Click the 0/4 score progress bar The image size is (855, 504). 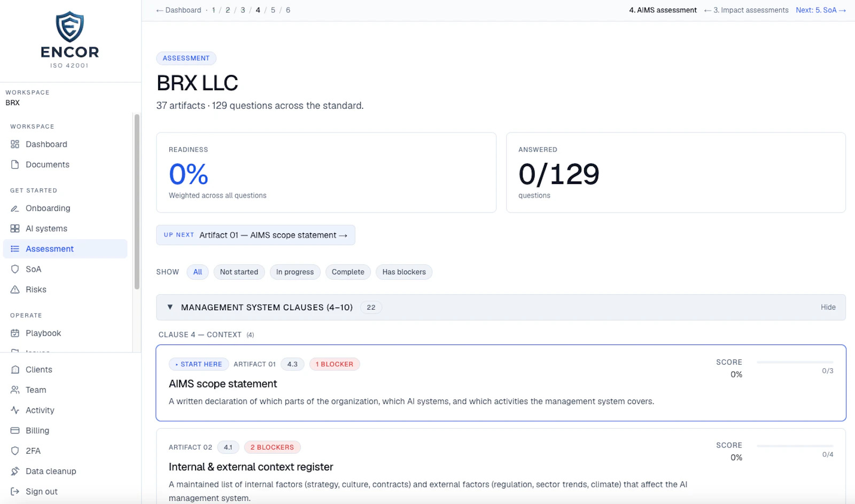pyautogui.click(x=795, y=446)
